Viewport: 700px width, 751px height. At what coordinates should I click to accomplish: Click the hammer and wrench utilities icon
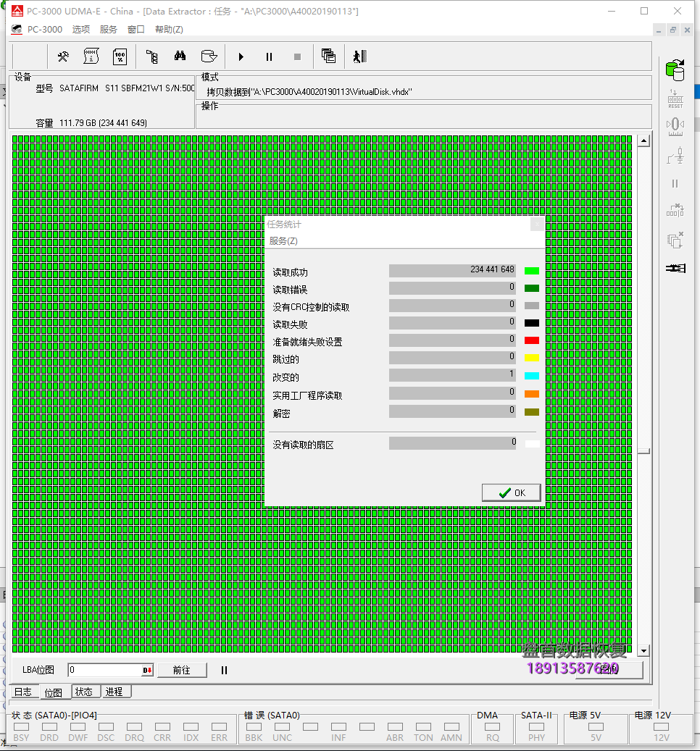click(x=63, y=56)
